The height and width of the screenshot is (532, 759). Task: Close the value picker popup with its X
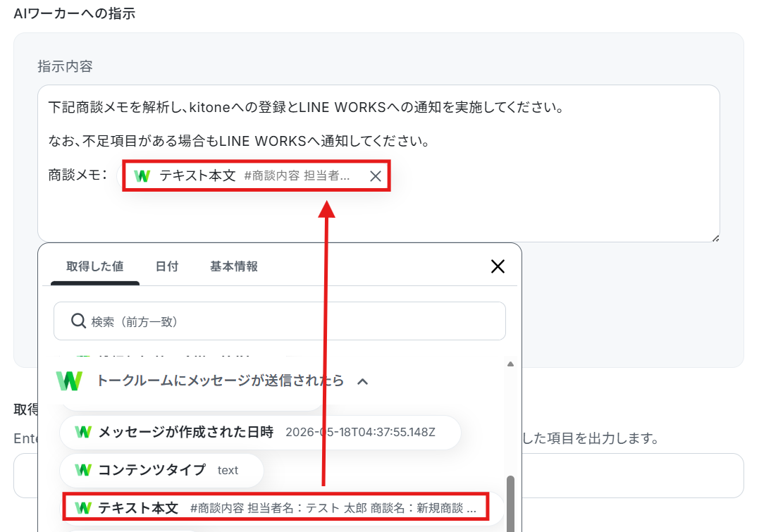click(498, 266)
